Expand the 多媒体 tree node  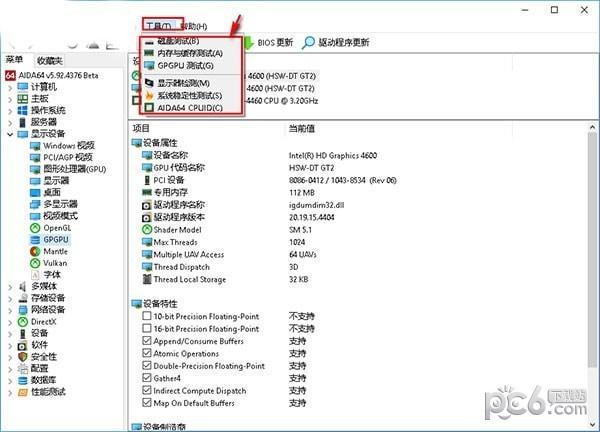[10, 287]
